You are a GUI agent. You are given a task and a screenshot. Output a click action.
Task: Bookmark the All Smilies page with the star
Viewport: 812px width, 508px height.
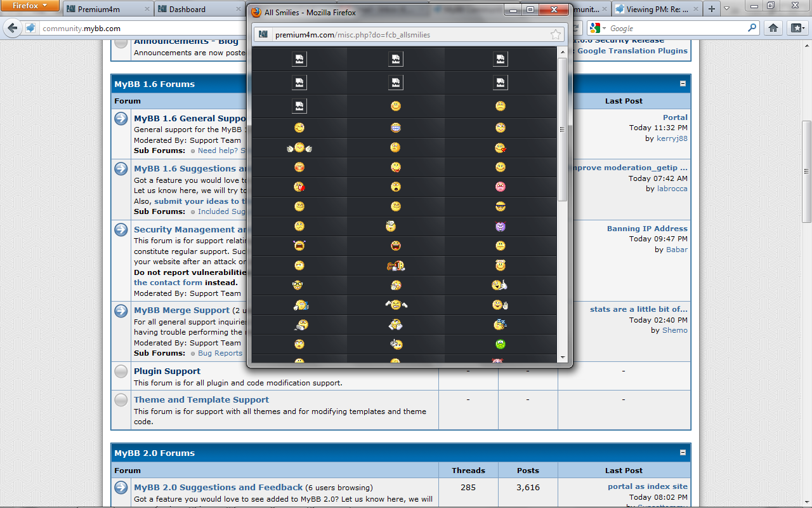pos(556,34)
